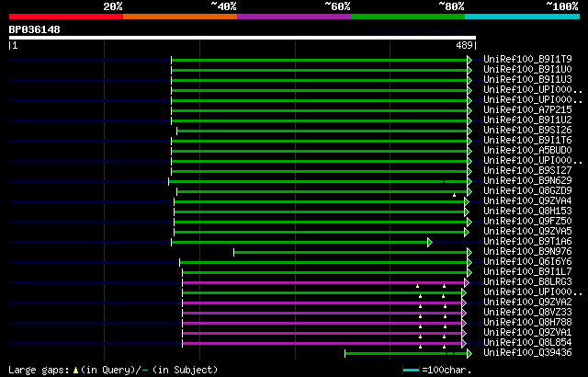Click the white start tick of Q6I6Y6 alignment
This screenshot has height=377, width=588.
[x=180, y=263]
